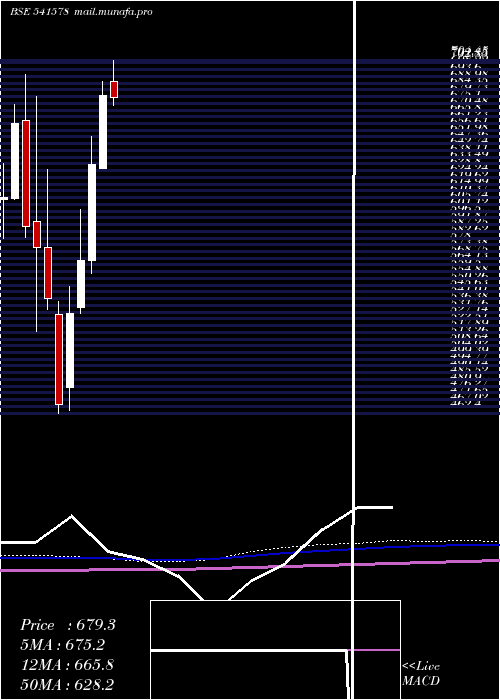Screen dimensions: 500x700
Task: Click the 614.99 price axis label
Action: (469, 180)
